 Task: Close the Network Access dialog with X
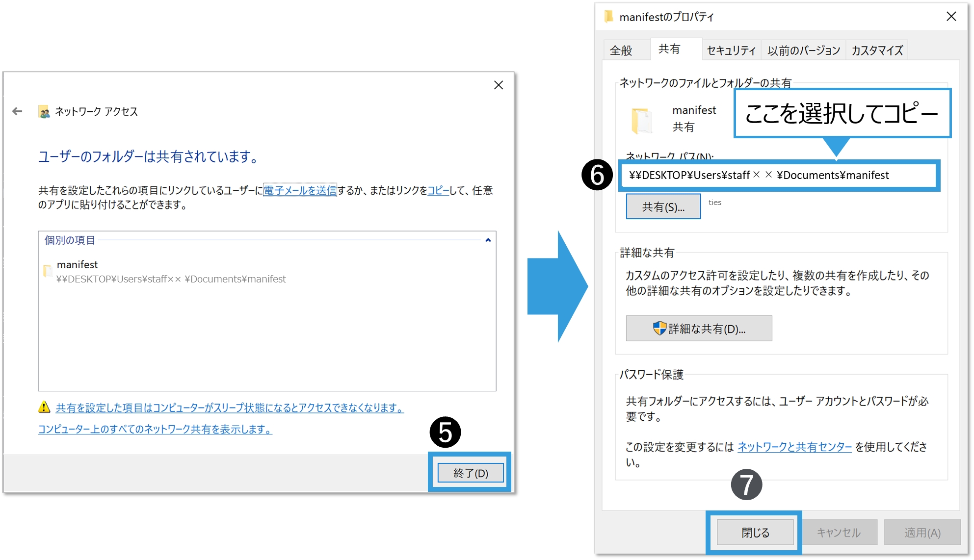[x=498, y=85]
